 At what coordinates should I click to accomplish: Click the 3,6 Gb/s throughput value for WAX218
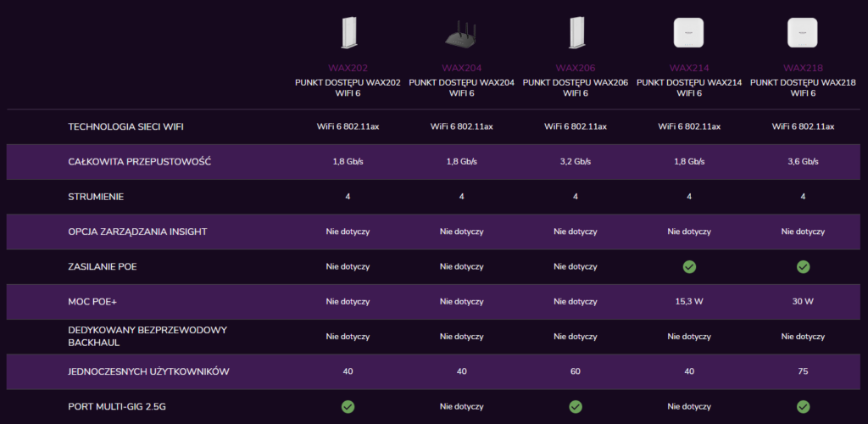[x=803, y=162]
